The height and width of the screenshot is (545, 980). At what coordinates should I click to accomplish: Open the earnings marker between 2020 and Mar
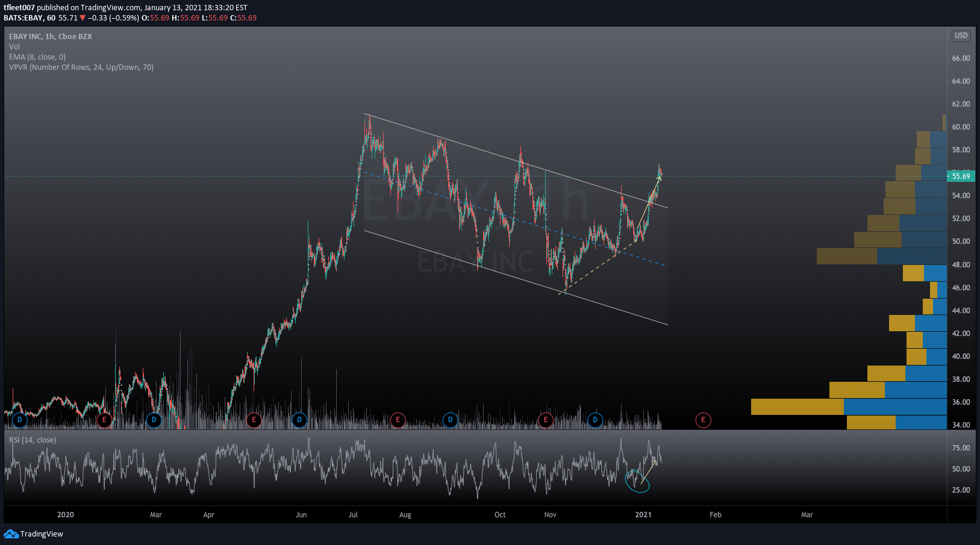104,420
